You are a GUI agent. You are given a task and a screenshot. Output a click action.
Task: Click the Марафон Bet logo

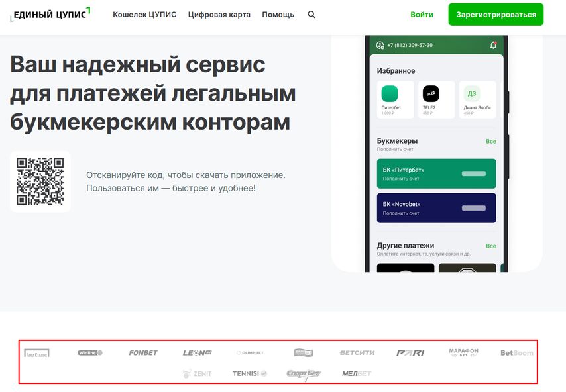[463, 352]
